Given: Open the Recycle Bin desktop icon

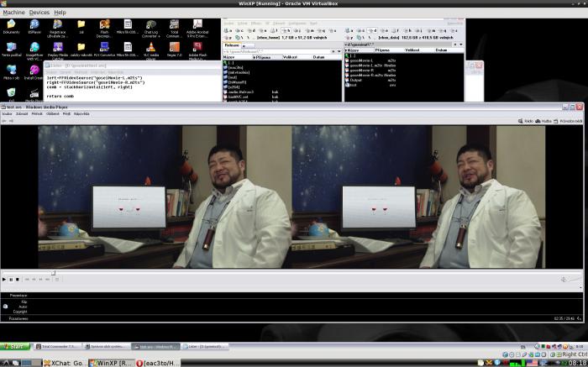Looking at the screenshot, I should [11, 95].
